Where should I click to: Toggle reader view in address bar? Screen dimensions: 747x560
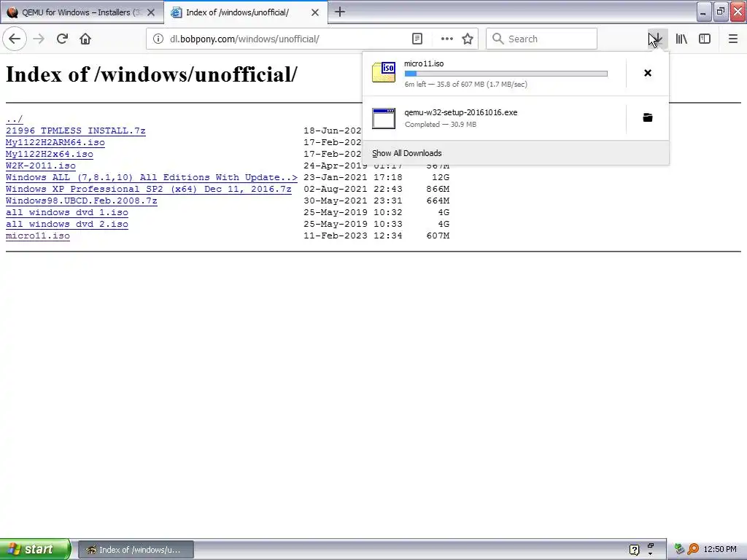click(417, 39)
